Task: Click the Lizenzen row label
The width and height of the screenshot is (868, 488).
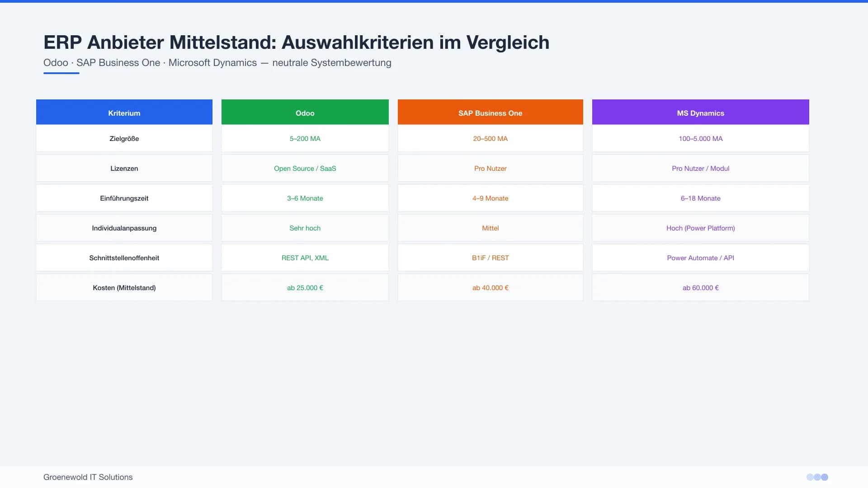Action: click(x=124, y=168)
